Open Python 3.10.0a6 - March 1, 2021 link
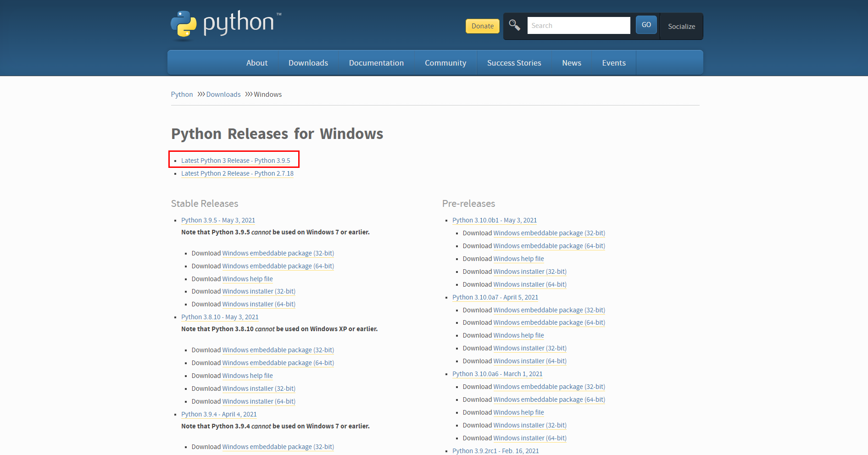The width and height of the screenshot is (868, 455). click(x=497, y=374)
